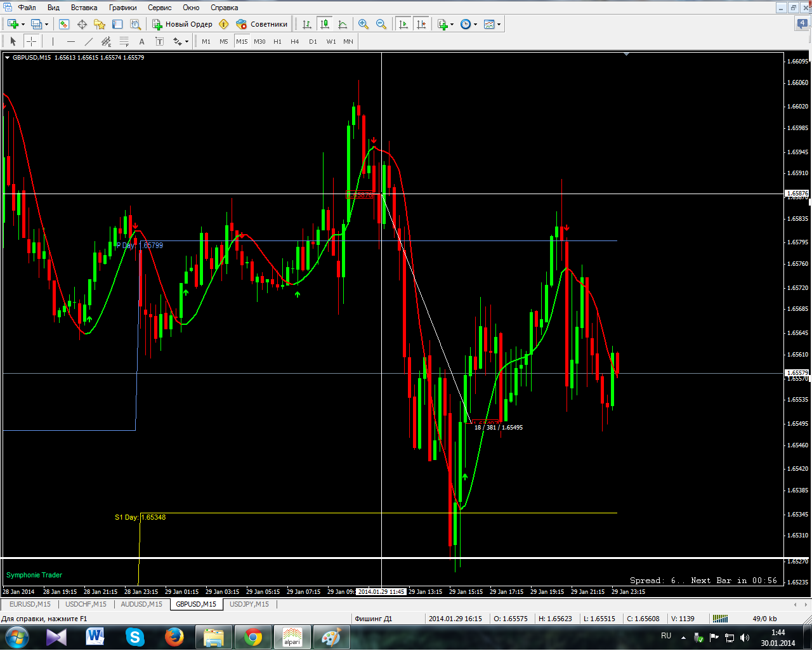Zoom out of the chart

[381, 24]
